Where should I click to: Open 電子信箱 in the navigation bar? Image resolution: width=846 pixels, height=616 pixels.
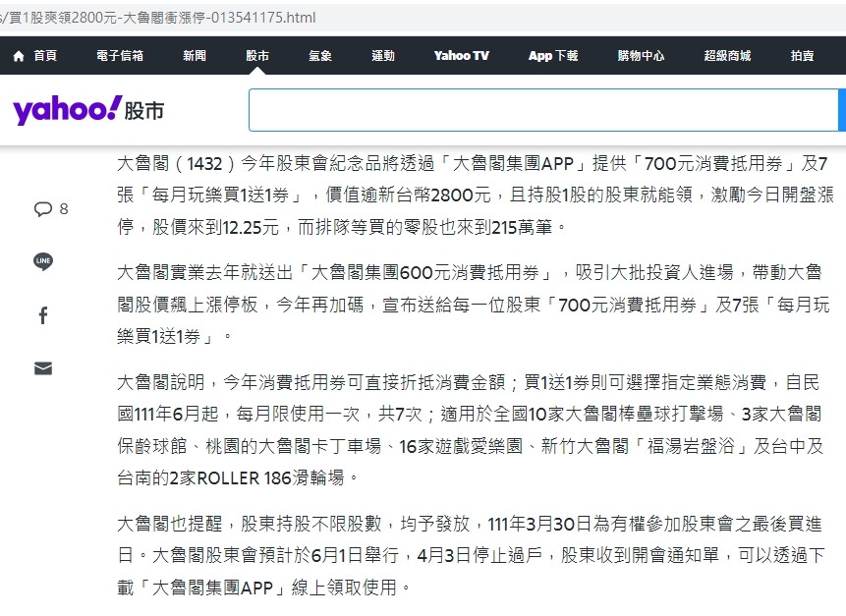coord(120,56)
